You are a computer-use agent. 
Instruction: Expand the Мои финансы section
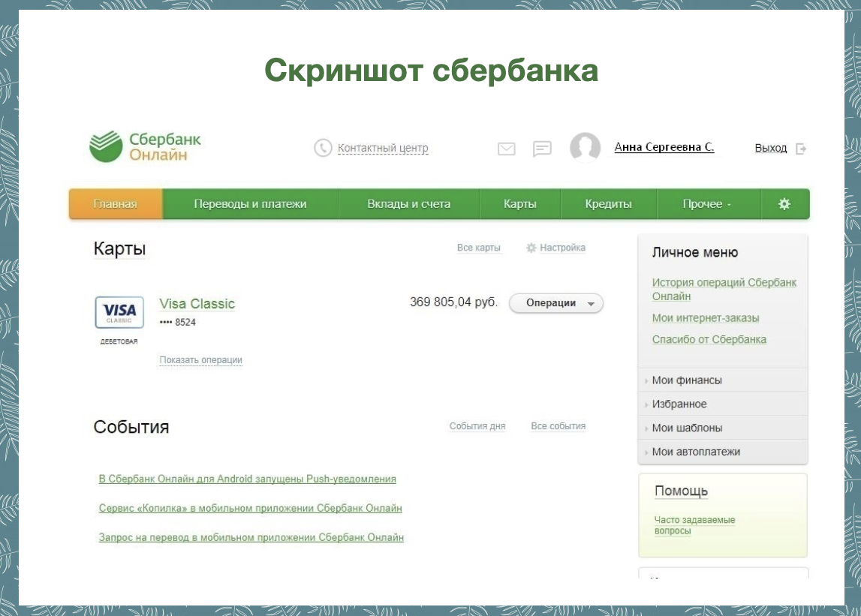click(691, 380)
